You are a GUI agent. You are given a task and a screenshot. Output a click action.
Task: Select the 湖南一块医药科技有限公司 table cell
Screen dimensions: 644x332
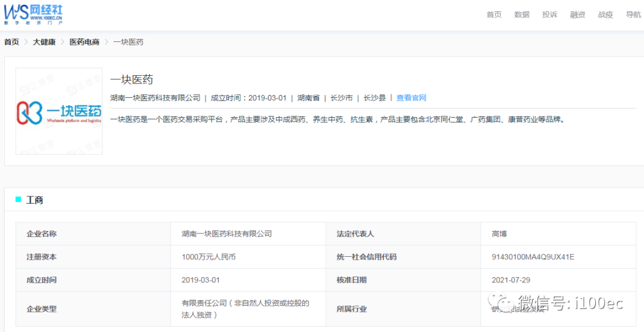[x=249, y=233]
